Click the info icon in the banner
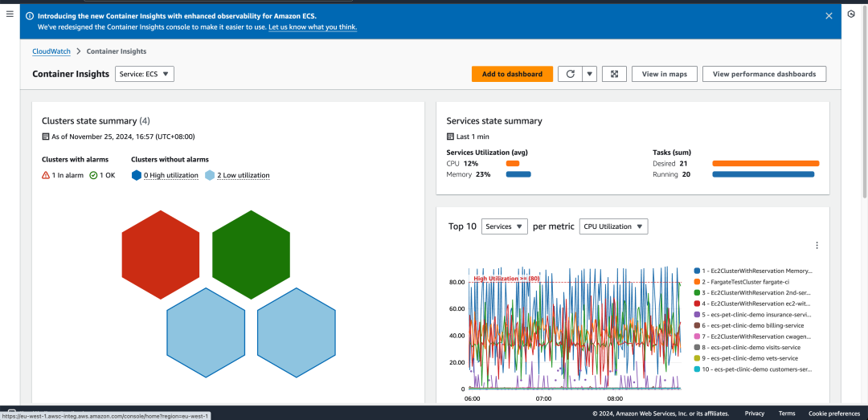This screenshot has height=420, width=868. point(30,16)
